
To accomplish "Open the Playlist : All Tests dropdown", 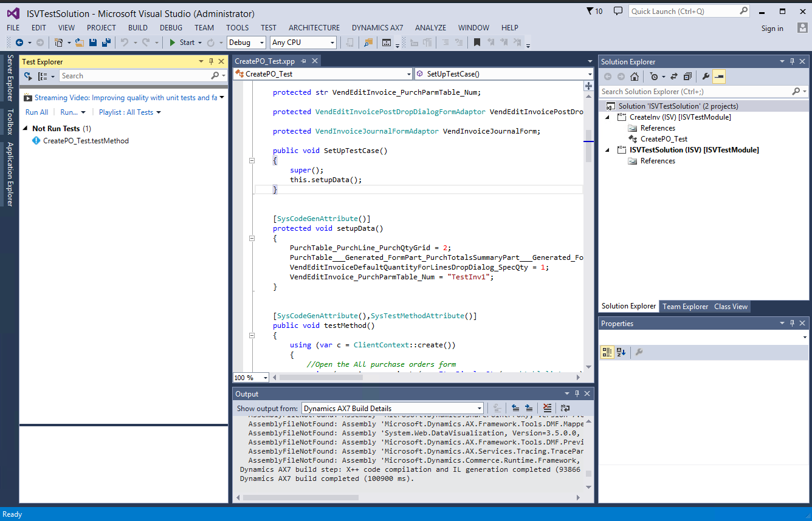I will point(130,112).
